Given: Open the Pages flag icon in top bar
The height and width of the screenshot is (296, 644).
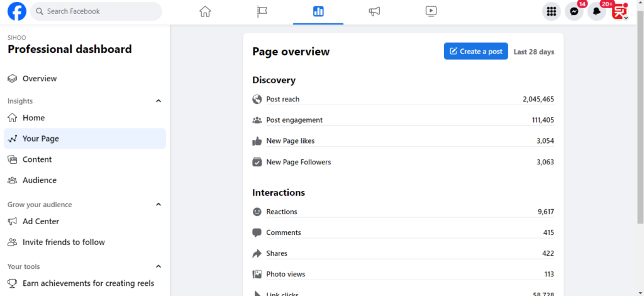Looking at the screenshot, I should [262, 11].
